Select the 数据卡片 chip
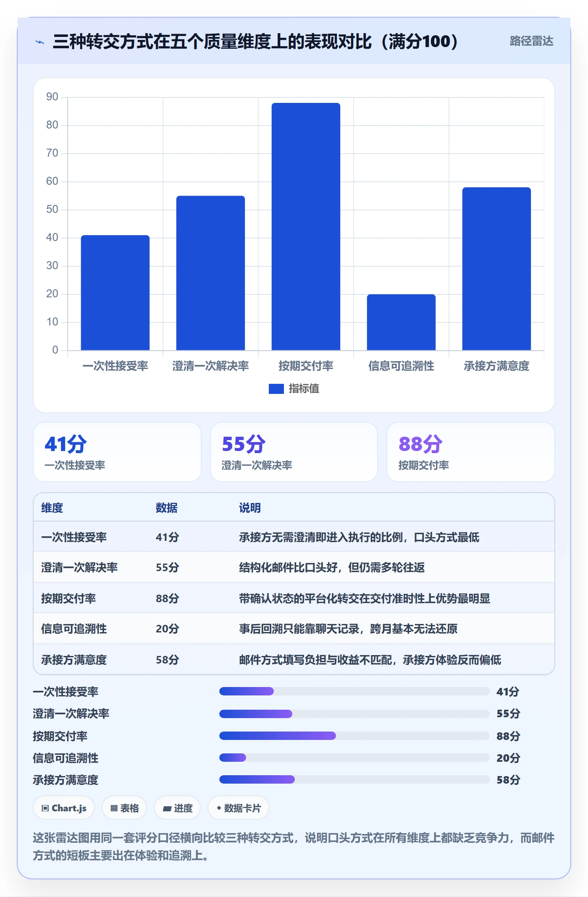Image resolution: width=588 pixels, height=897 pixels. coord(239,808)
